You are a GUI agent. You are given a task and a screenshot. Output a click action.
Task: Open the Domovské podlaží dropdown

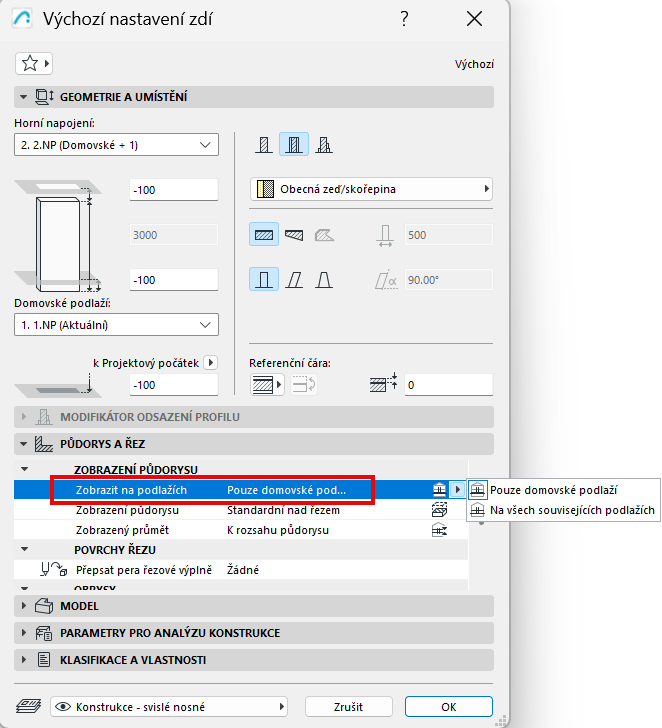click(x=117, y=325)
